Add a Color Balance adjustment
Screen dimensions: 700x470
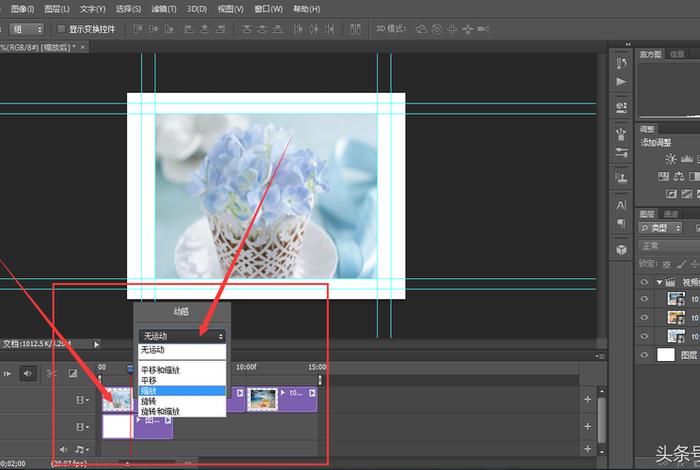(x=679, y=176)
